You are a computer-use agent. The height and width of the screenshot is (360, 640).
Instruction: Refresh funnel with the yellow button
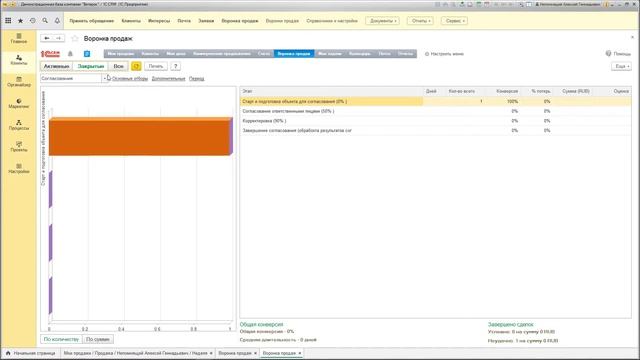tap(136, 66)
